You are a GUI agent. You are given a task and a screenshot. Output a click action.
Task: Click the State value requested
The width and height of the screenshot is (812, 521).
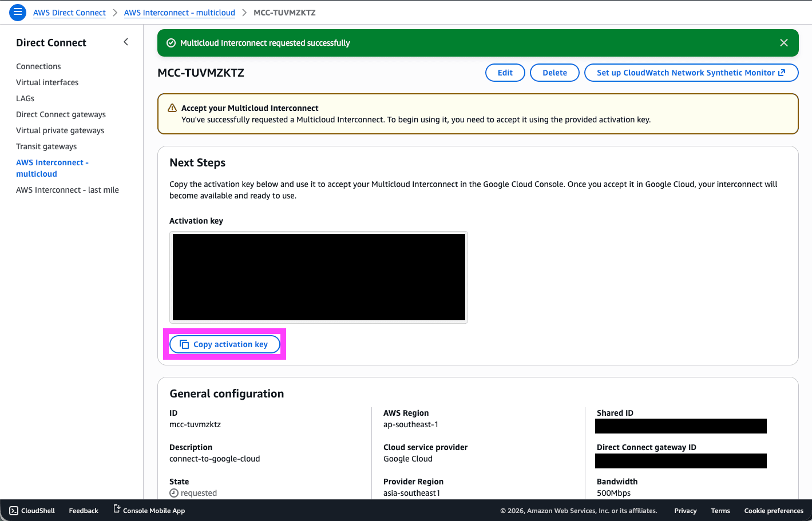click(199, 493)
